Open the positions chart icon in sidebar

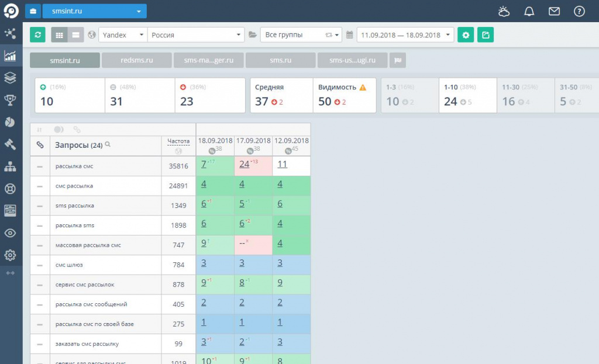(11, 56)
